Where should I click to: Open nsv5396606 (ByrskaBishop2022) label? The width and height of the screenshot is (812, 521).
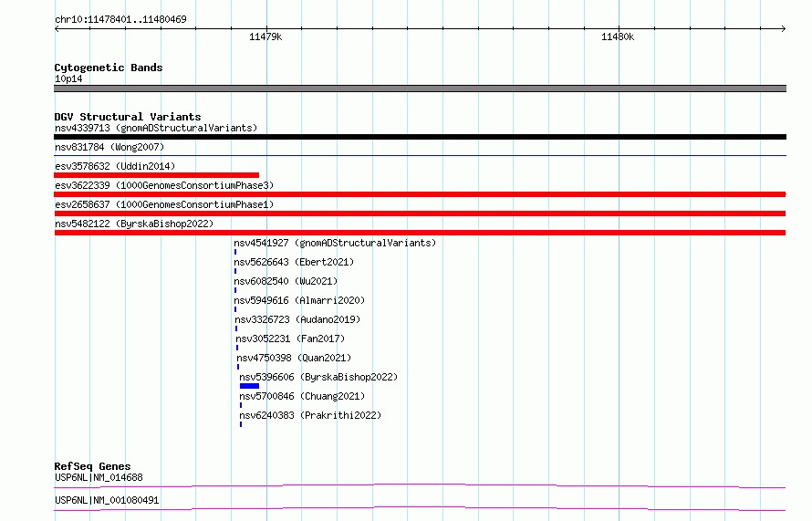318,377
